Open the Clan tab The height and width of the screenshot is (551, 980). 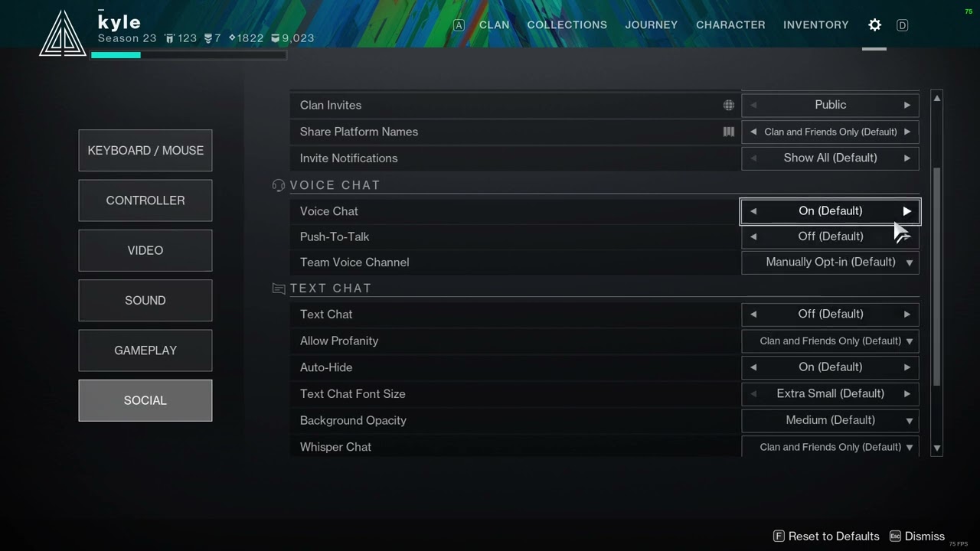click(x=494, y=25)
